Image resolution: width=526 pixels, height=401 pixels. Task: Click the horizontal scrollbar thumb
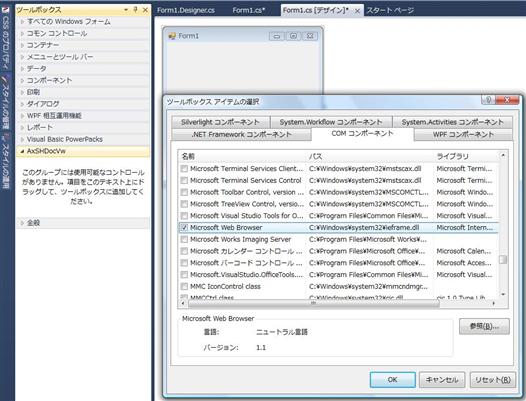314,303
